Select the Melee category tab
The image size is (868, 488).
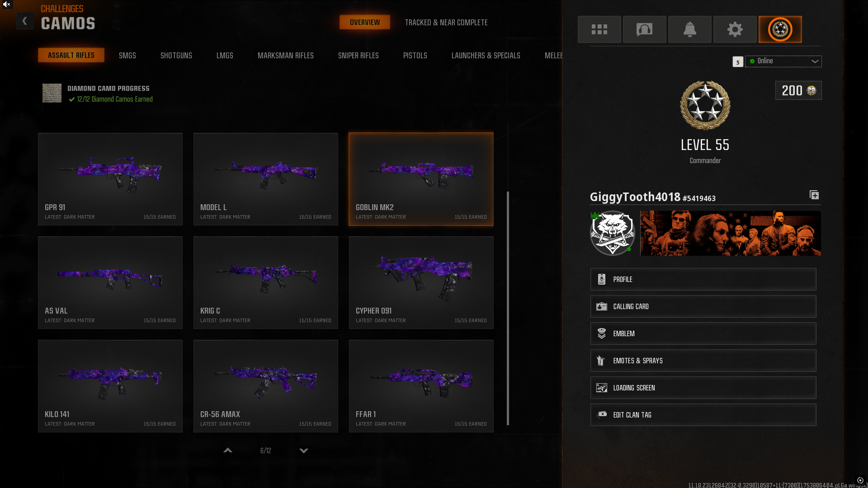(x=553, y=56)
